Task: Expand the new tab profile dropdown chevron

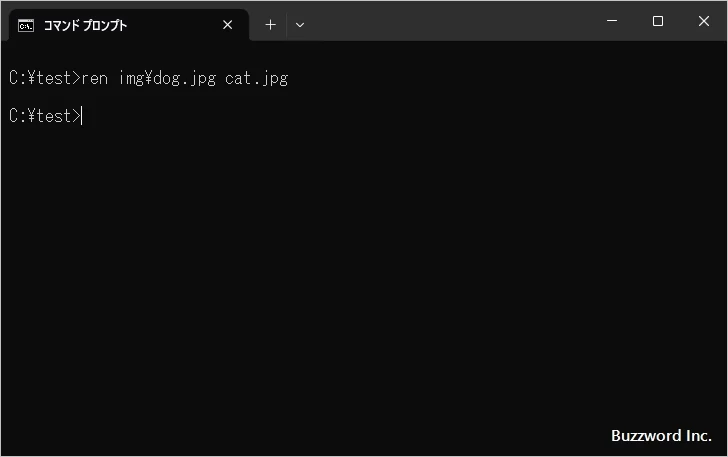Action: tap(300, 25)
